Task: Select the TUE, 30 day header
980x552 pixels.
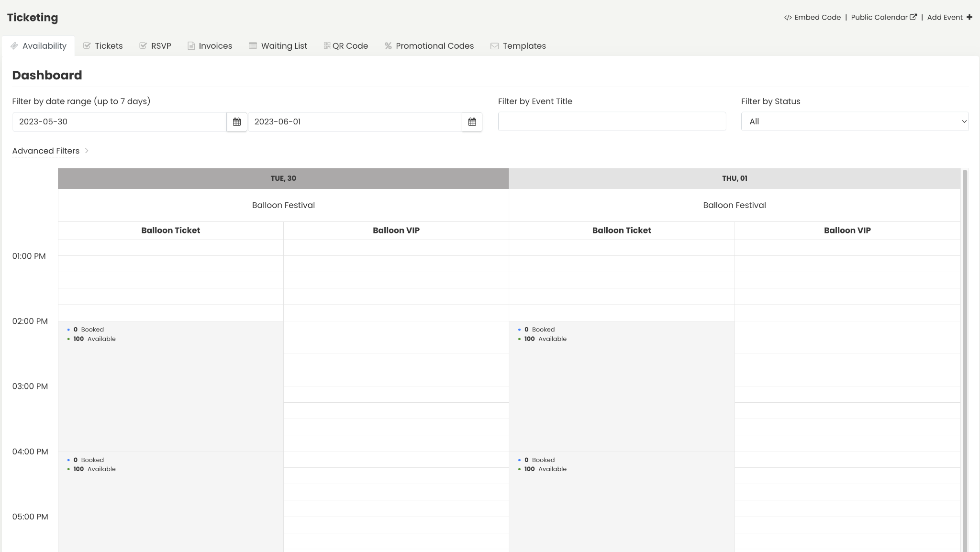Action: pos(283,178)
